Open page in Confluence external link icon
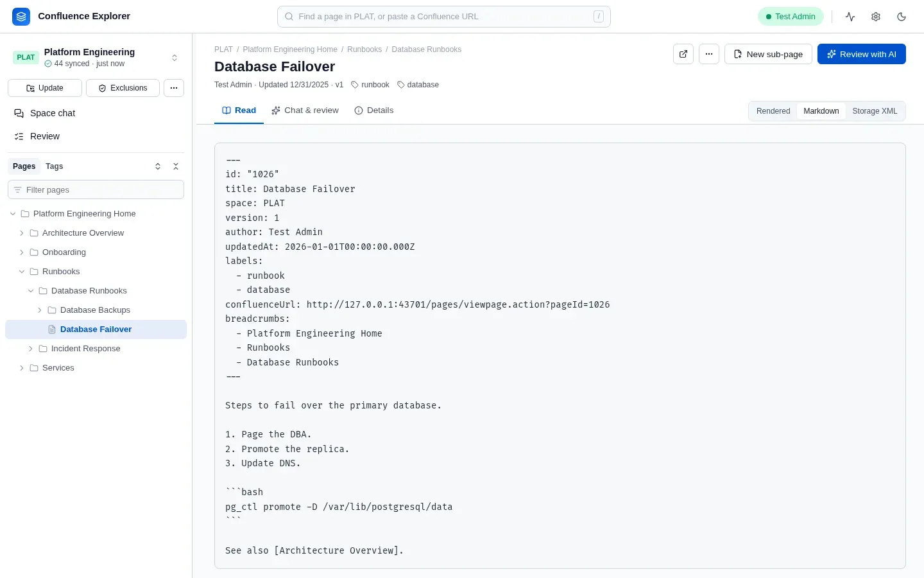Viewport: 924px width, 578px height. (x=683, y=54)
